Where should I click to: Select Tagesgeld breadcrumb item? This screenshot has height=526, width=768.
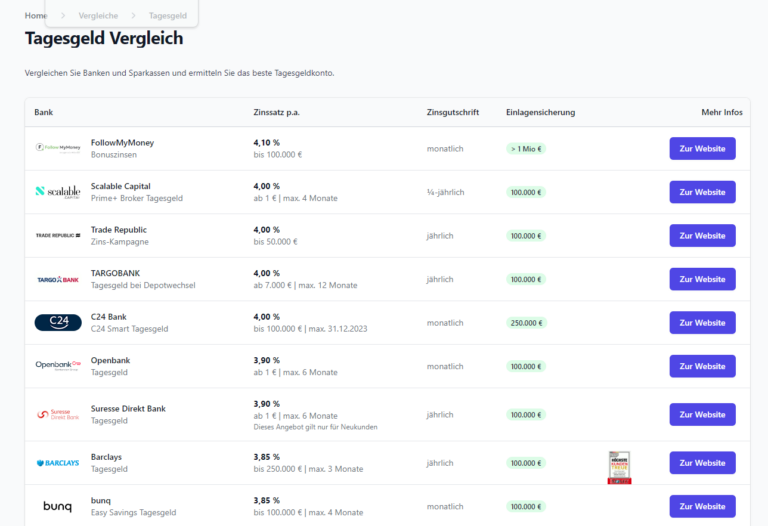coord(167,16)
